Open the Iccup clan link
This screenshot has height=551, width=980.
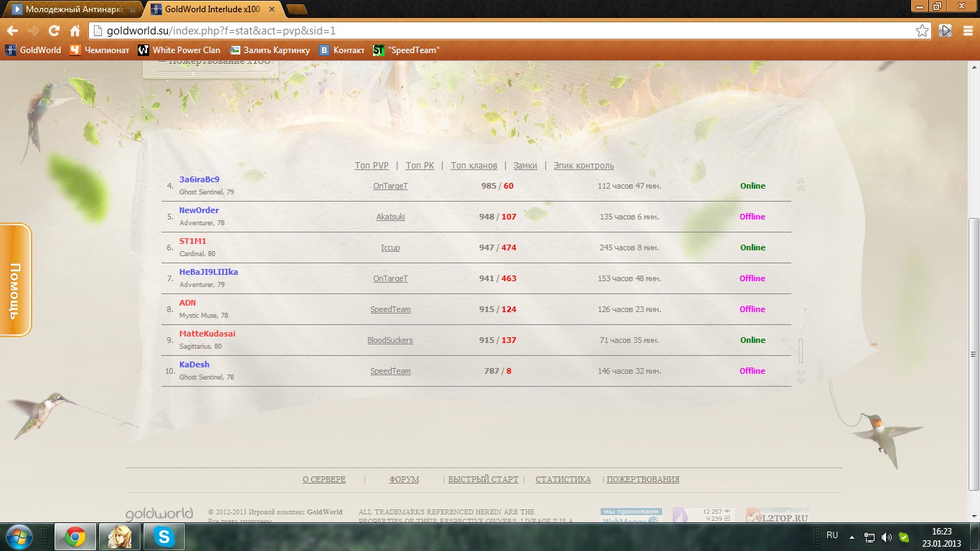pos(390,248)
